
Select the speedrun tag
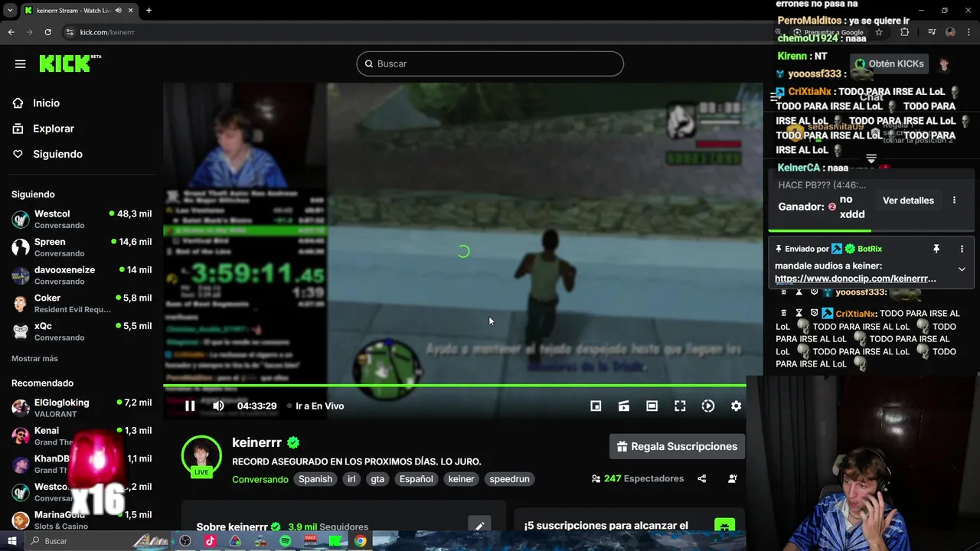[509, 479]
